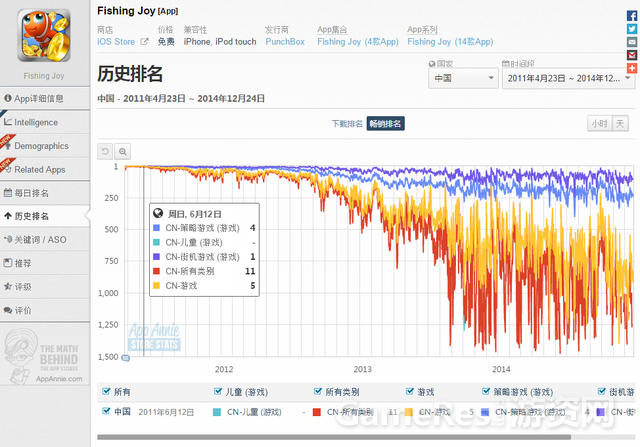Click the Intelligence chart icon
Image resolution: width=640 pixels, height=447 pixels.
point(7,122)
